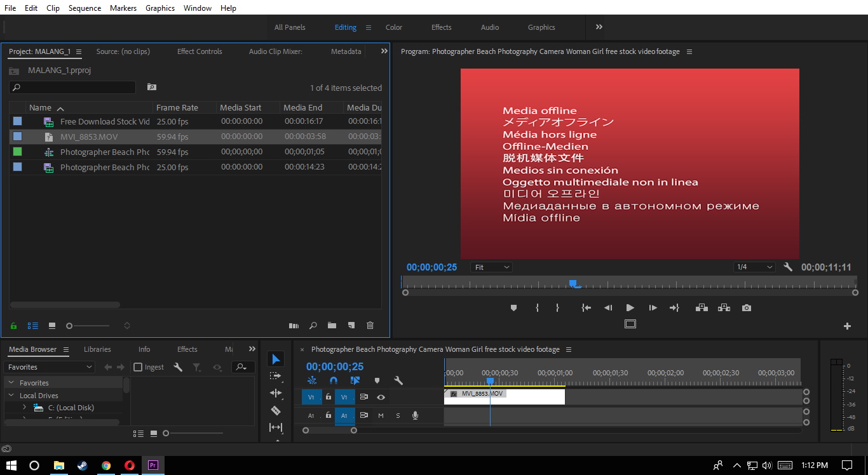This screenshot has height=475, width=868.
Task: Show overflow workspaces with double chevron
Action: pos(599,27)
